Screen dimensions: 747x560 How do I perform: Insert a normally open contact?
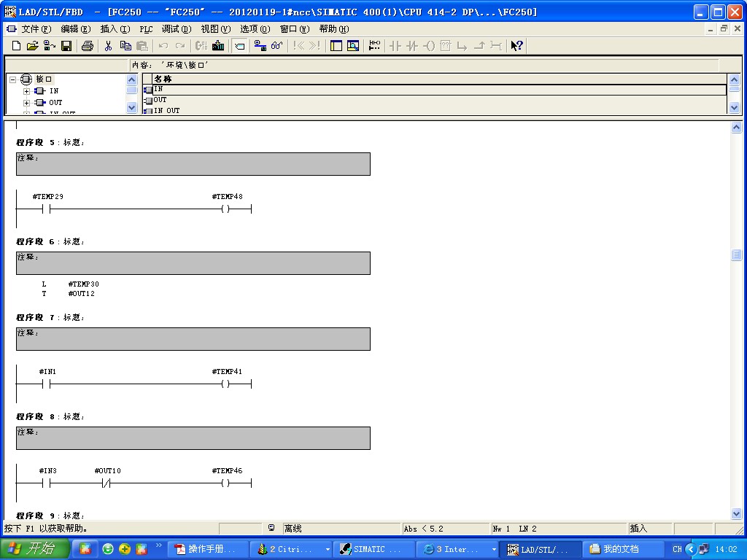pyautogui.click(x=395, y=46)
